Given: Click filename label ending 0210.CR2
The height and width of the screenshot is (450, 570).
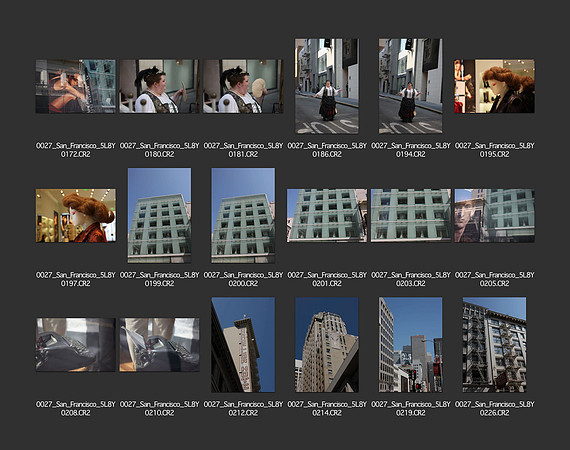Looking at the screenshot, I should coord(159,409).
